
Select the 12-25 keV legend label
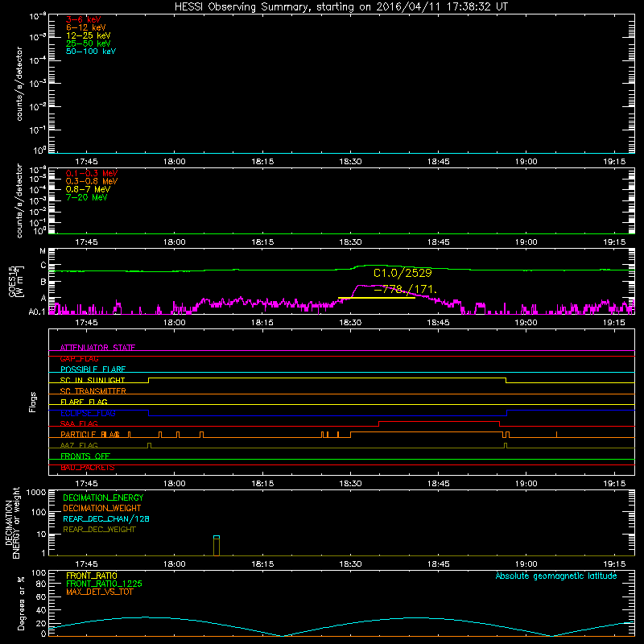89,35
